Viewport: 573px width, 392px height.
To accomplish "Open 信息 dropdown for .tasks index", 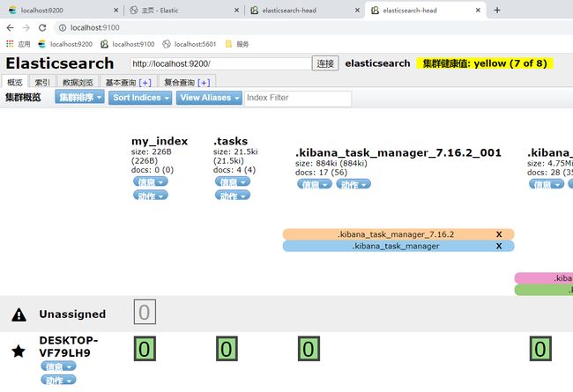I will click(x=233, y=181).
